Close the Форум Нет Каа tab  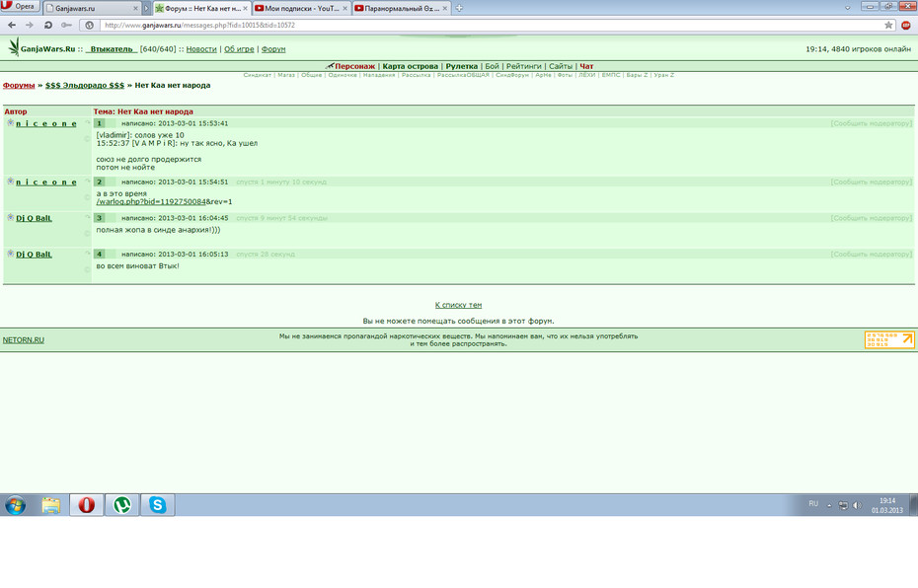coord(246,8)
